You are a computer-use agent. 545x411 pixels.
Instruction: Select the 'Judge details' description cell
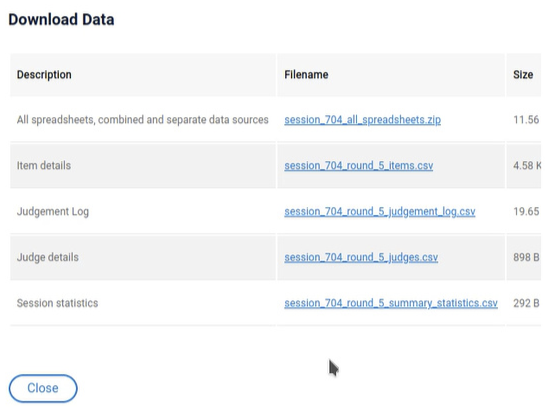tap(143, 257)
